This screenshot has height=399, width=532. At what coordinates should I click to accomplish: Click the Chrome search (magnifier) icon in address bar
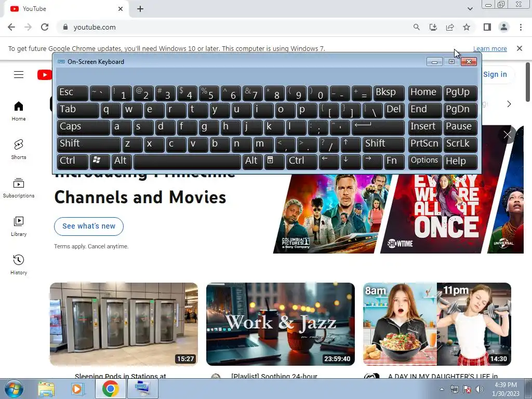point(416,27)
